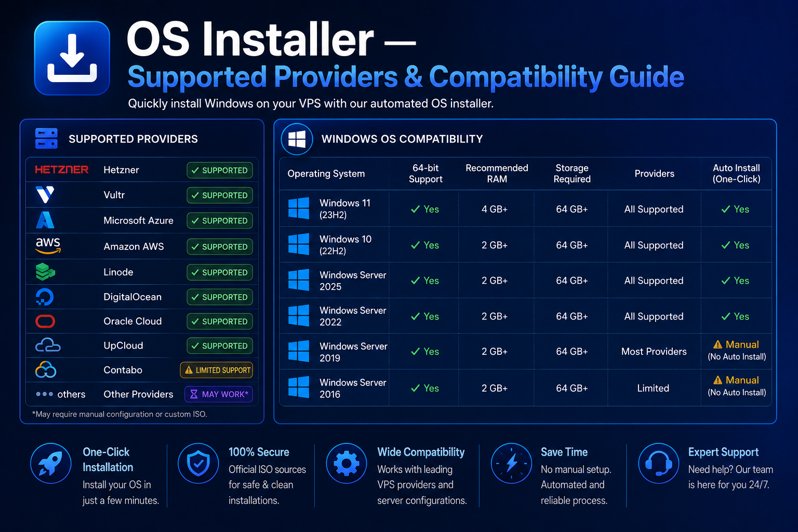Click the Operating System column header
The image size is (798, 532).
point(326,174)
